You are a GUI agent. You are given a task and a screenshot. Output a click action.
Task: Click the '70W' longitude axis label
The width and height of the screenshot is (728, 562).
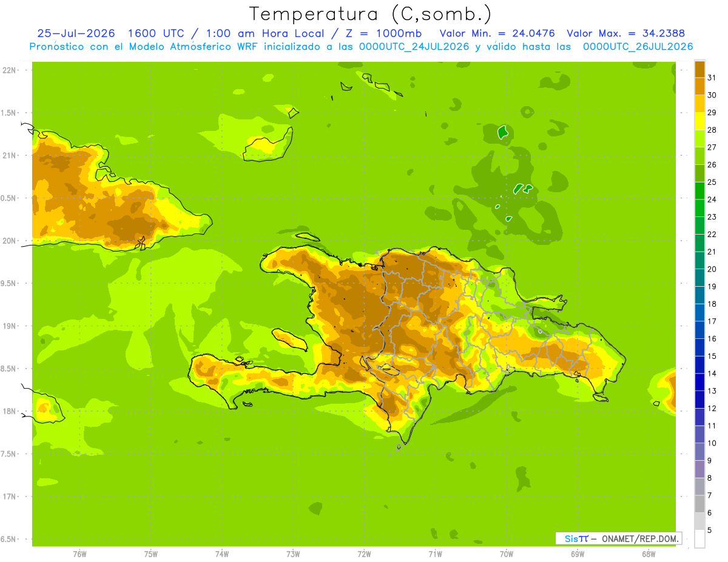coord(507,554)
